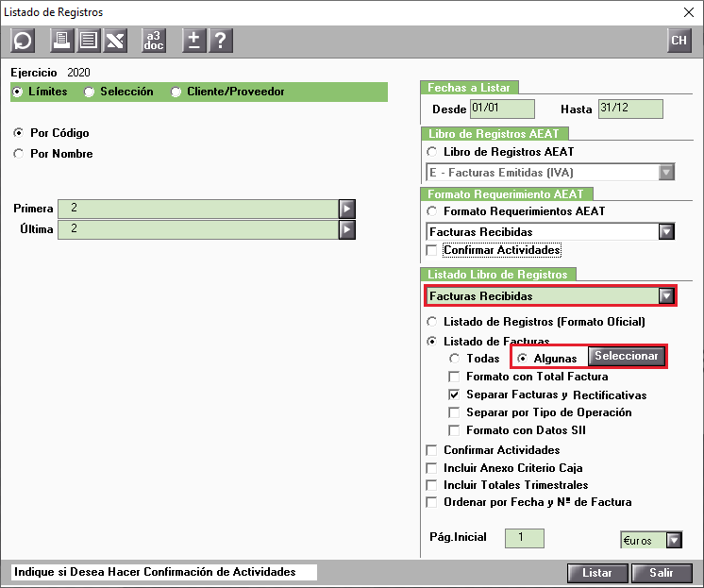Viewport: 704px width, 588px height.
Task: Click the Primera input field
Action: tap(198, 209)
